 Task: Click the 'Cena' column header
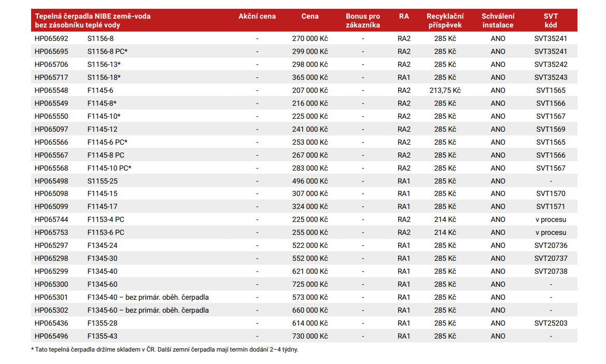tap(310, 16)
